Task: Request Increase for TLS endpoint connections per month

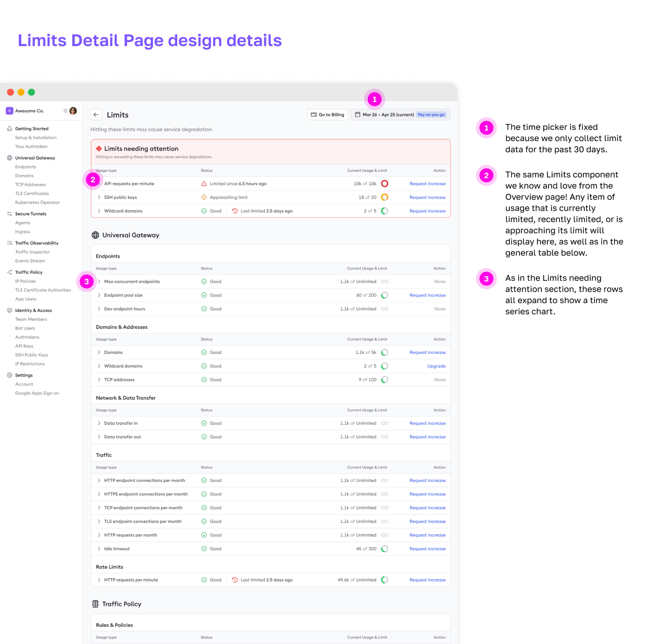Action: coord(427,522)
